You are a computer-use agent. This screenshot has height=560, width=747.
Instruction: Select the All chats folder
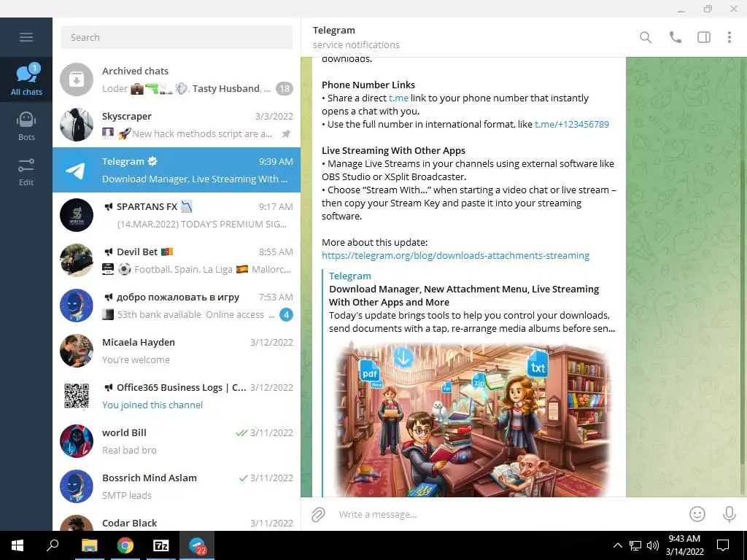[26, 79]
